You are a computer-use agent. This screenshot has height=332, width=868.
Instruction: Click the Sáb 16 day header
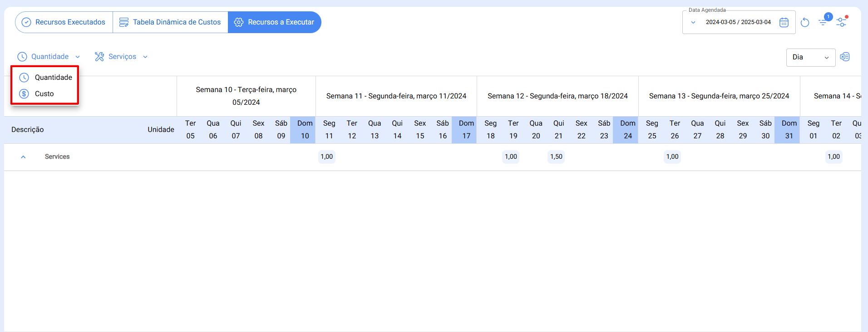tap(443, 130)
